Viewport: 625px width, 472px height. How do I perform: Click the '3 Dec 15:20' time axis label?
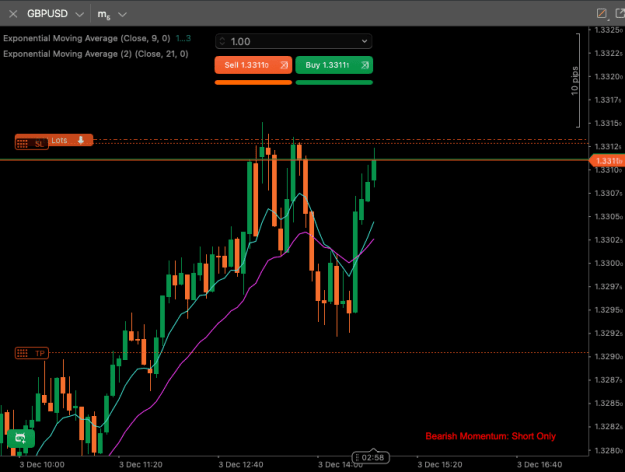coord(440,464)
